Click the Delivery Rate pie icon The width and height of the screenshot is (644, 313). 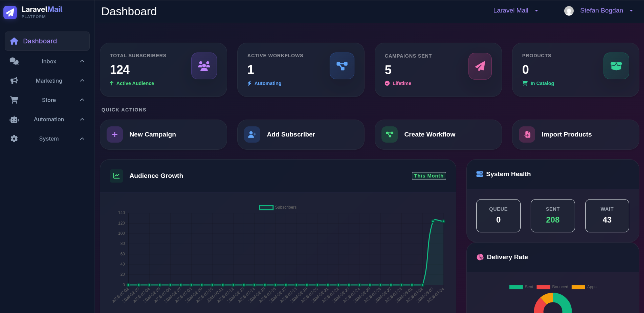point(480,257)
